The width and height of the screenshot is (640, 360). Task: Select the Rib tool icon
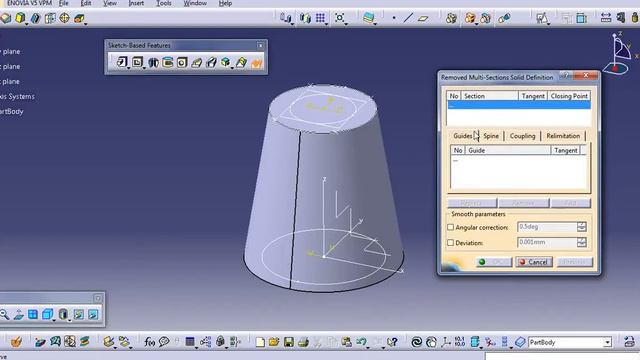[x=197, y=62]
